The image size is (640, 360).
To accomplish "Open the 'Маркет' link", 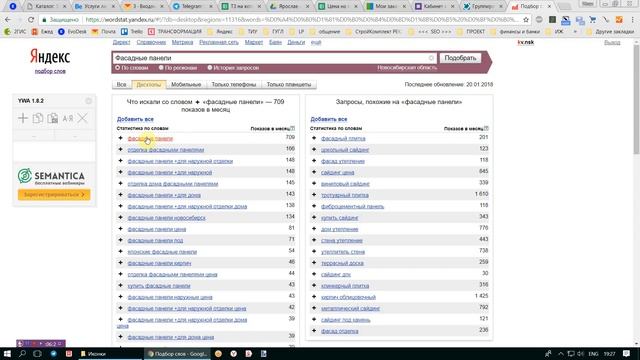I will pyautogui.click(x=254, y=42).
